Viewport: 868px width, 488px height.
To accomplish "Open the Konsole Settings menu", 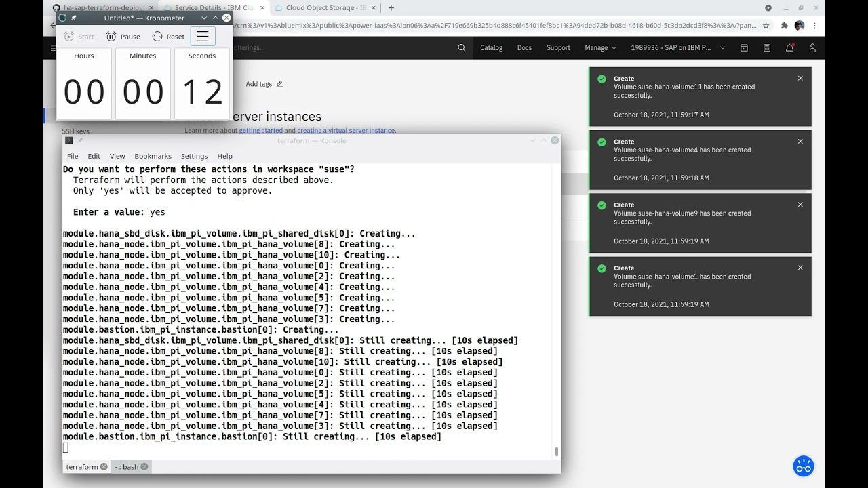I will click(x=195, y=156).
